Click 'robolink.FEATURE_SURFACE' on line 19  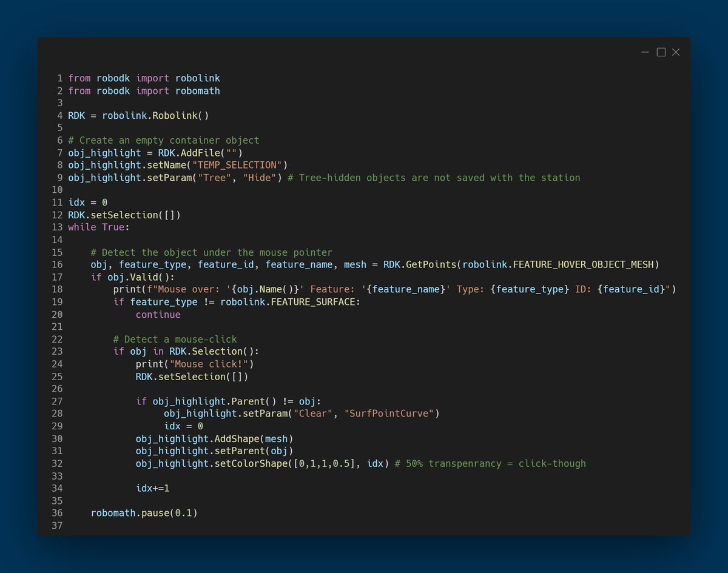click(287, 302)
